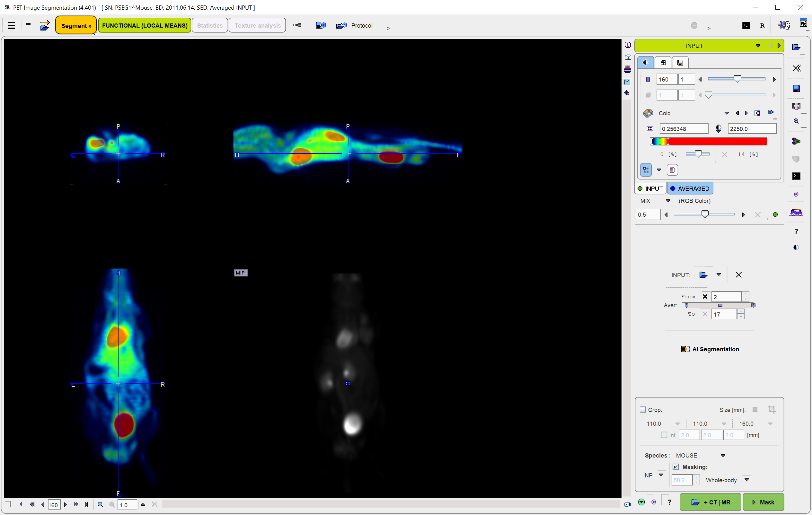Click the black terminal icon in right sidebar
812x515 pixels.
(x=796, y=176)
